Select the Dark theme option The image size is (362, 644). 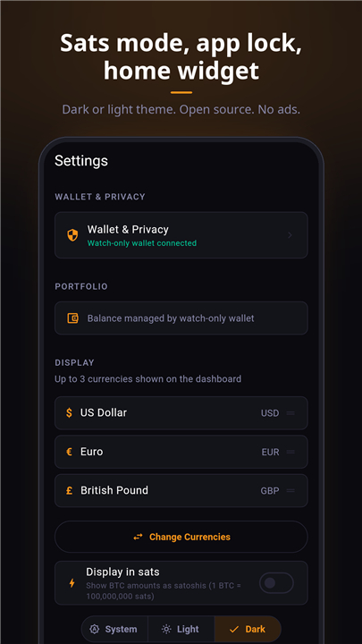point(248,629)
